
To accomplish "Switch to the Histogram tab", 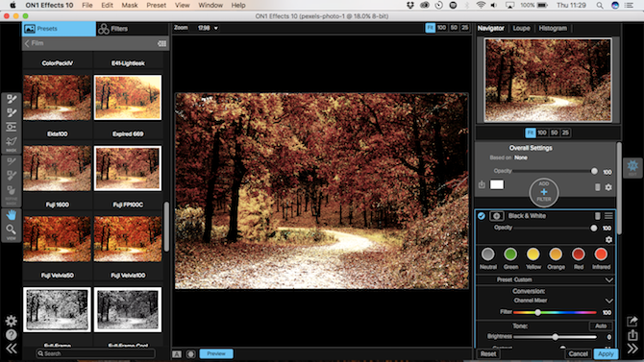I will pos(553,28).
